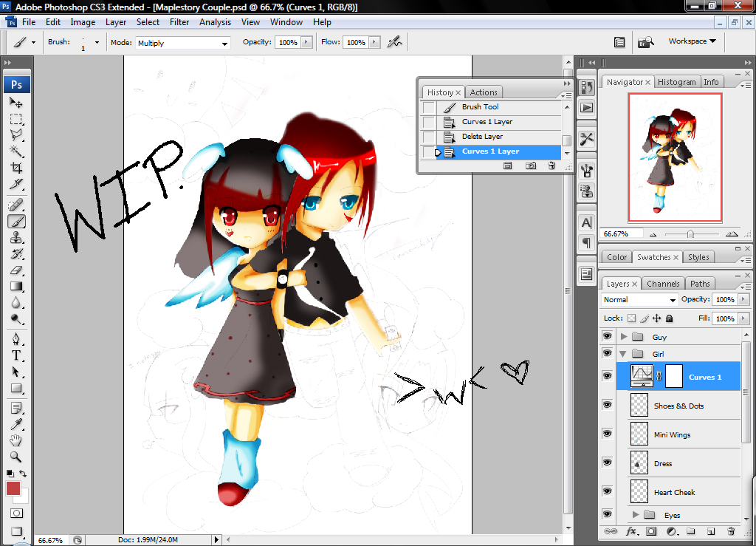The width and height of the screenshot is (756, 546).
Task: Open the Brush preset picker arrow
Action: (97, 42)
